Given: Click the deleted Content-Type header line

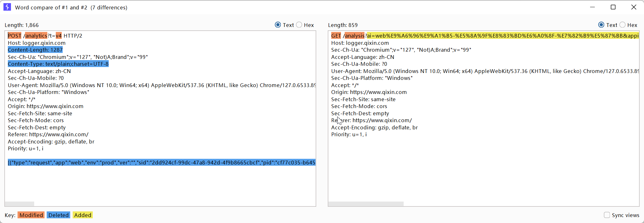Looking at the screenshot, I should pos(58,64).
